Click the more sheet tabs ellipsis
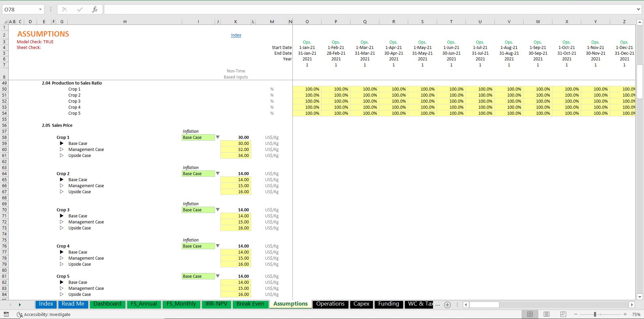Viewport: 644px width, 319px height. 438,305
